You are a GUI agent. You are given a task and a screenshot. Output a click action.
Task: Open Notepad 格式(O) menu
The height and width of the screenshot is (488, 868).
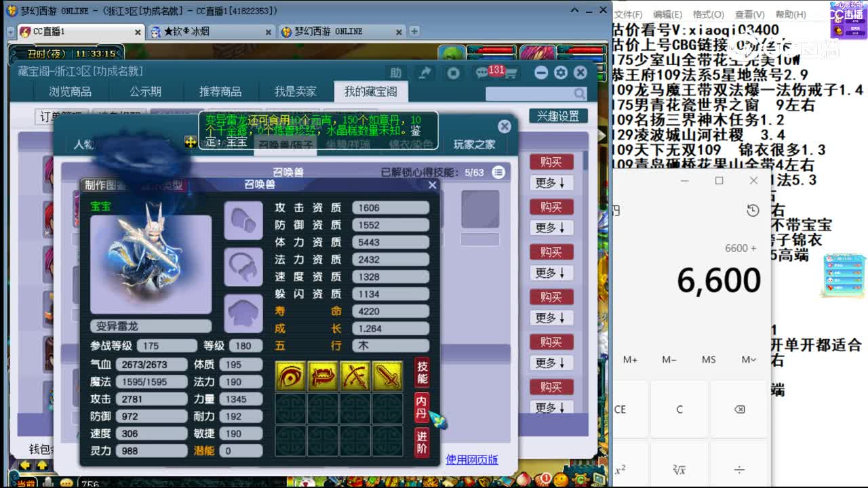click(708, 14)
